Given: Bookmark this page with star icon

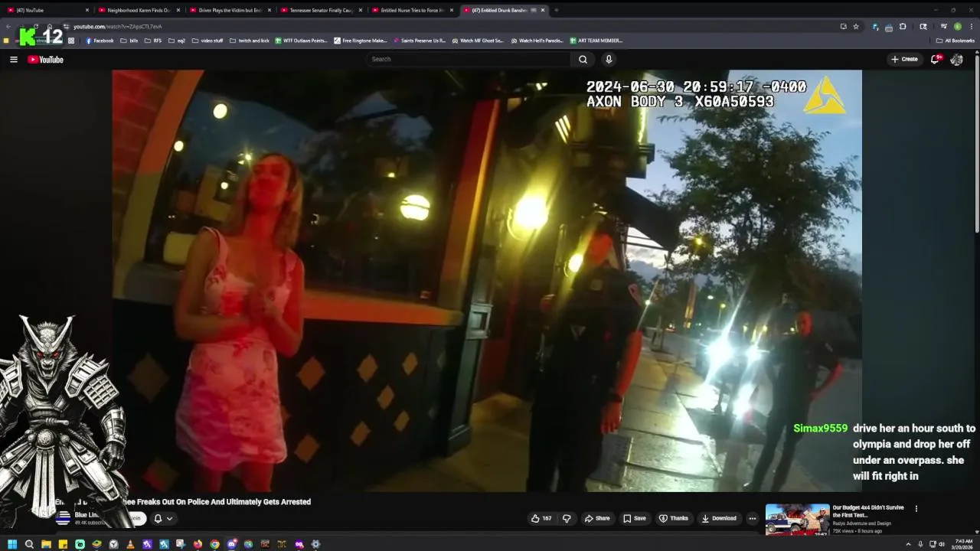Looking at the screenshot, I should (x=856, y=26).
